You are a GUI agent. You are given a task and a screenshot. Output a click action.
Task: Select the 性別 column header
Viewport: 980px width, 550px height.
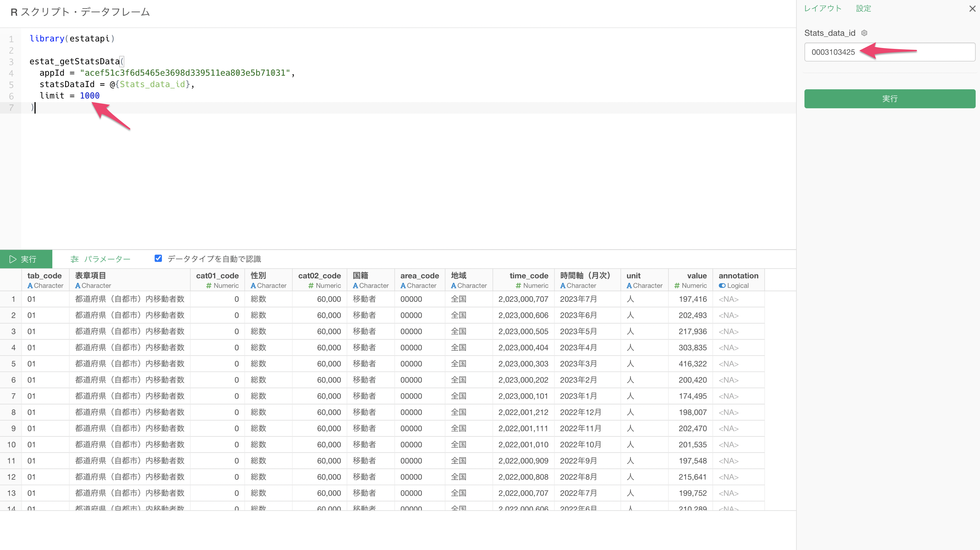(x=268, y=280)
